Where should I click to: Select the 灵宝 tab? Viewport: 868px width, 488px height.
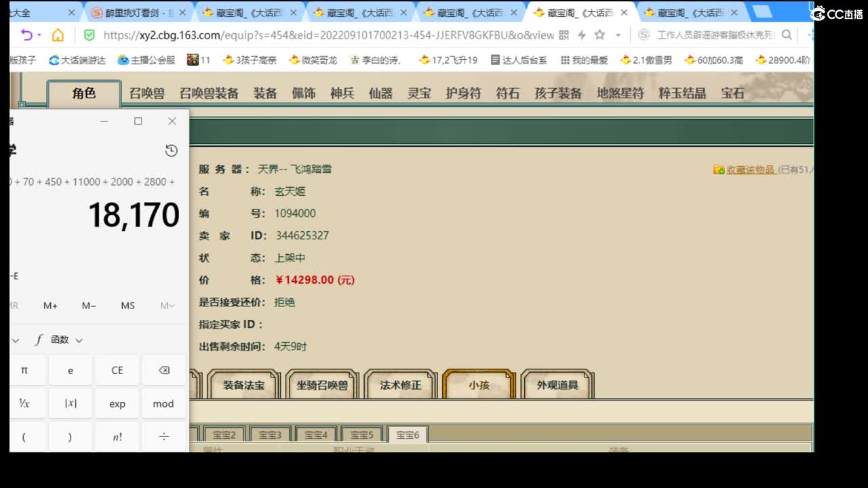[x=419, y=94]
